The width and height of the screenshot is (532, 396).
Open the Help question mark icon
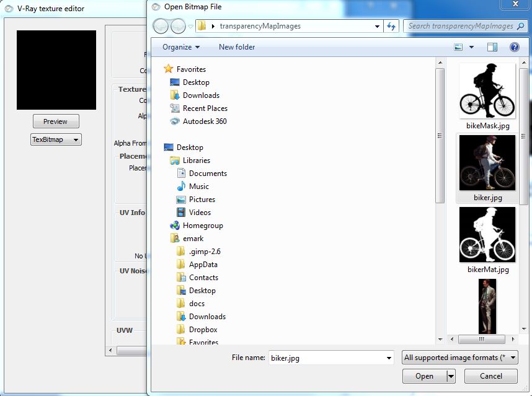(x=514, y=47)
